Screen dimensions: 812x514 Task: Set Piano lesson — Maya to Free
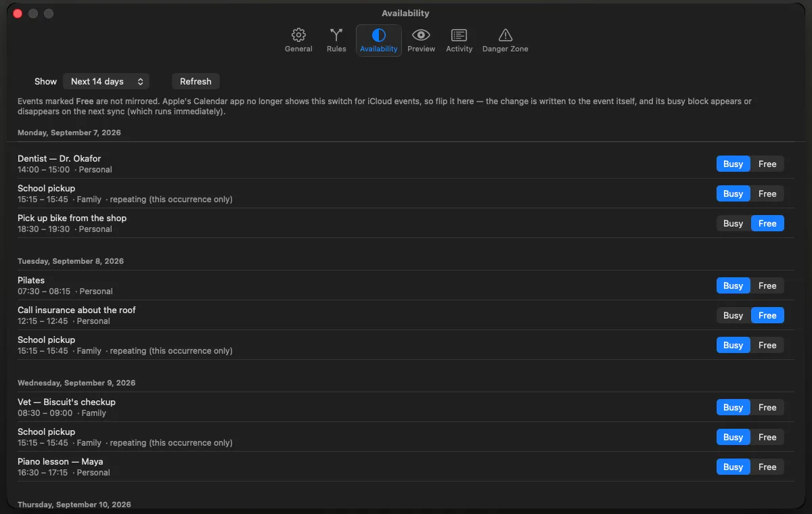tap(767, 467)
